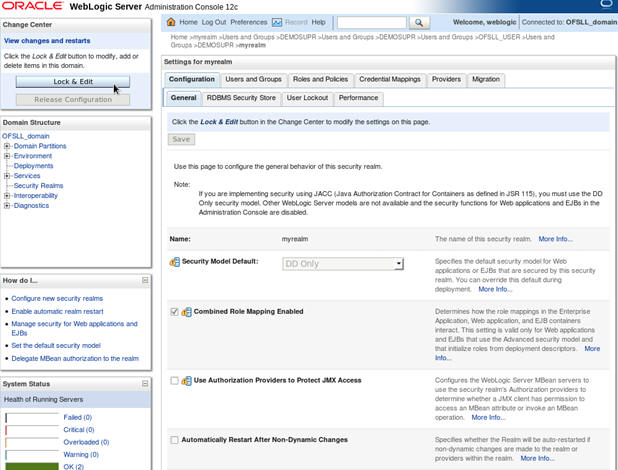Expand the Interoperability tree node

[7, 196]
